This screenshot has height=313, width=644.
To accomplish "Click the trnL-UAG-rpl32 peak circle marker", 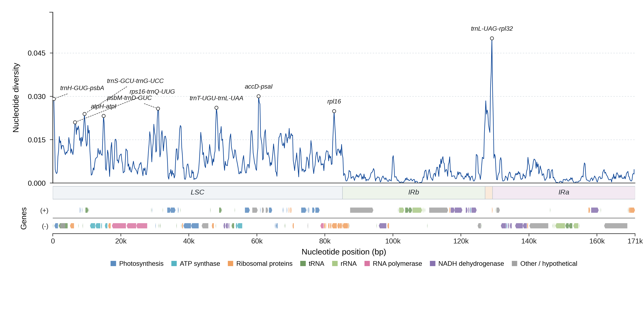I will (x=492, y=38).
